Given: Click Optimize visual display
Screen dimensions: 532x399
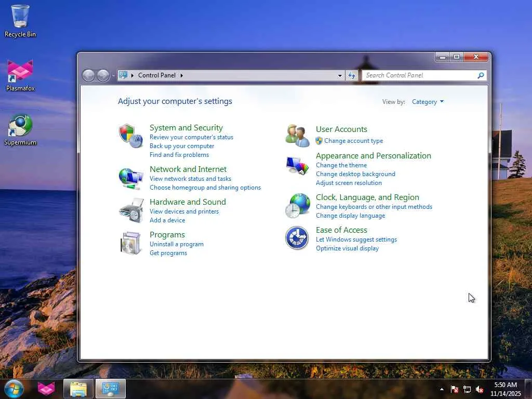Looking at the screenshot, I should click(x=347, y=248).
